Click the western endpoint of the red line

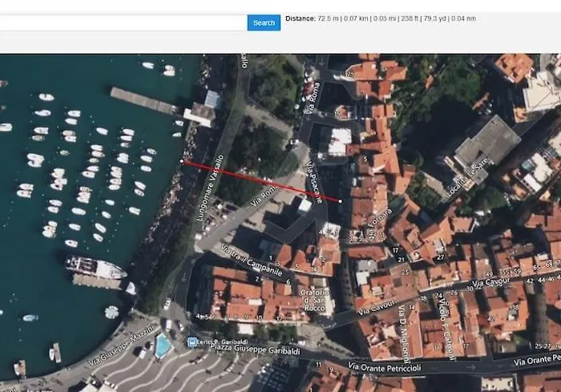(182, 161)
